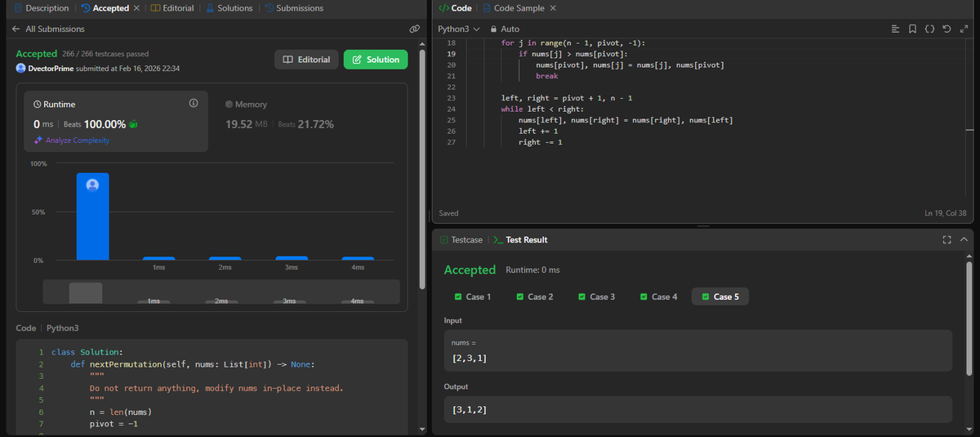Image resolution: width=980 pixels, height=437 pixels.
Task: Open the Submissions tab
Action: click(294, 8)
